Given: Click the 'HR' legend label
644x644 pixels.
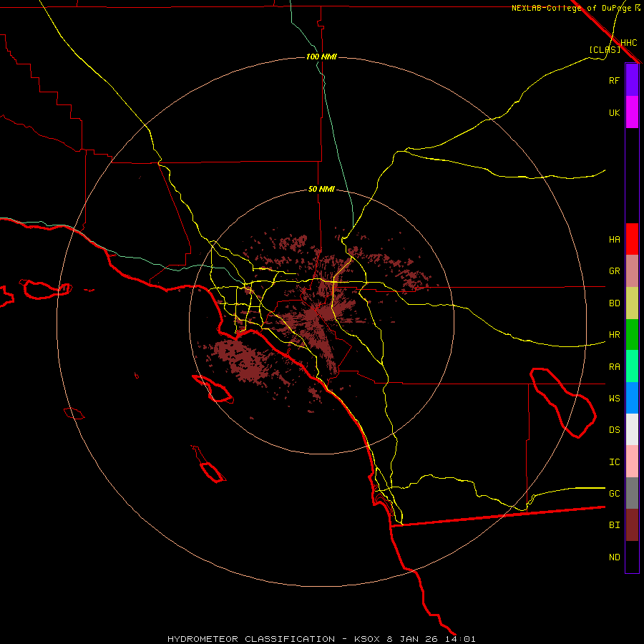Looking at the screenshot, I should coord(614,335).
